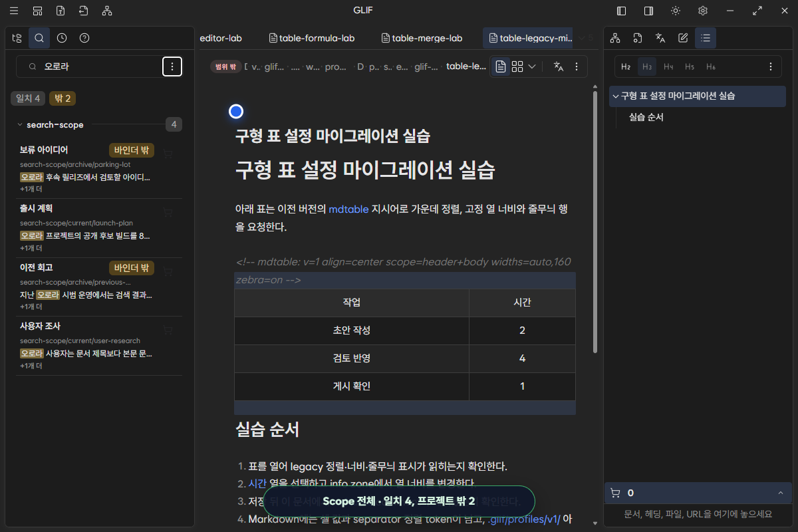The height and width of the screenshot is (532, 798).
Task: Switch to the table-merge-lab tab
Action: (x=422, y=38)
